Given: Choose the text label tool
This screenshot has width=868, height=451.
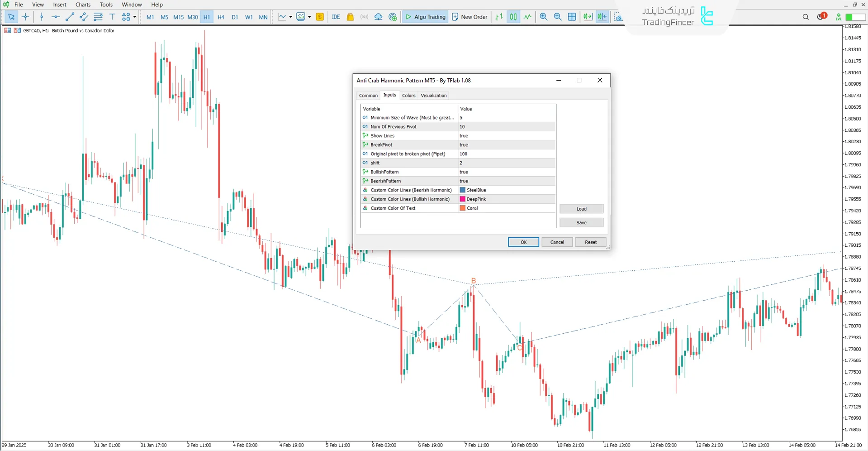Looking at the screenshot, I should coord(112,17).
